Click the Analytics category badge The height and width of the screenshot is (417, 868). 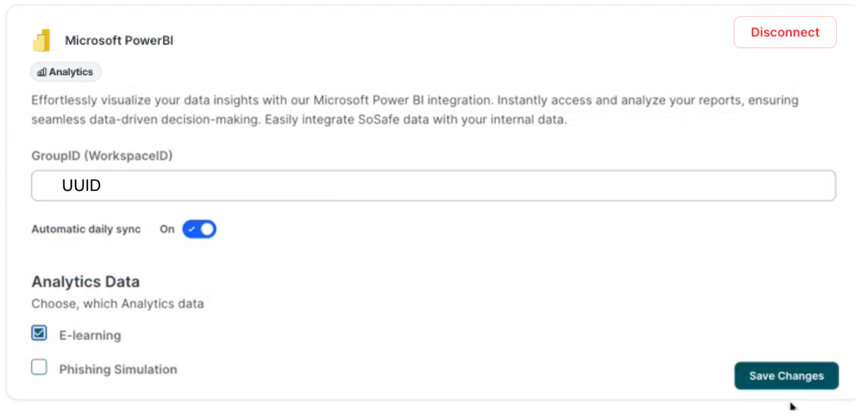click(66, 72)
